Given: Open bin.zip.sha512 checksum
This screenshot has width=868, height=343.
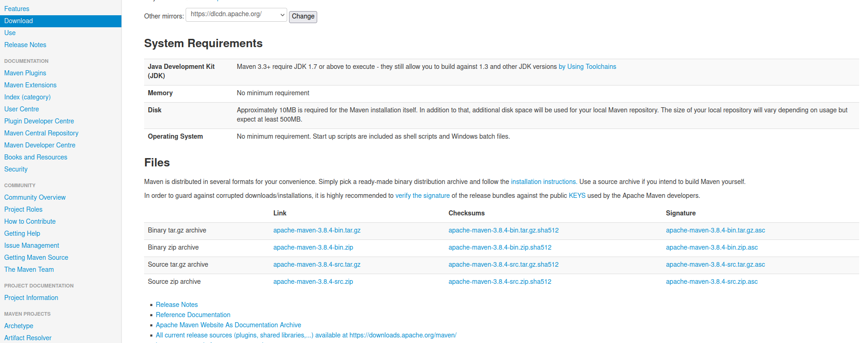Looking at the screenshot, I should (x=500, y=247).
